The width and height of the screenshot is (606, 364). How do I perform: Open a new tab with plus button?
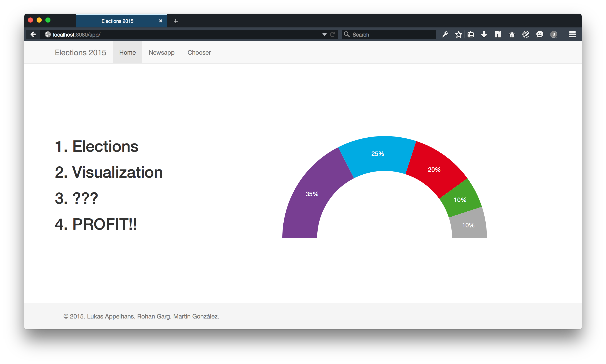click(176, 21)
